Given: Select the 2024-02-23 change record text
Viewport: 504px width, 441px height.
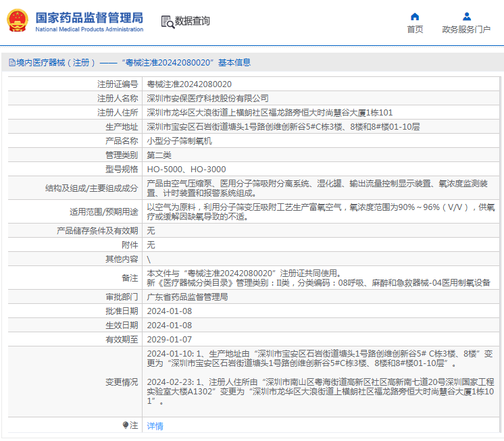Looking at the screenshot, I should click(320, 392).
